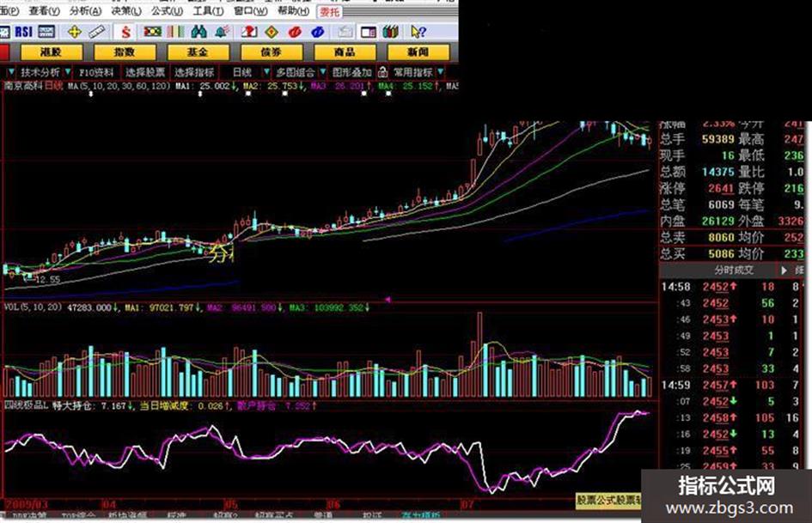Open the dropdown arrow after 常用指标
Image resolution: width=812 pixels, height=523 pixels.
tap(440, 72)
